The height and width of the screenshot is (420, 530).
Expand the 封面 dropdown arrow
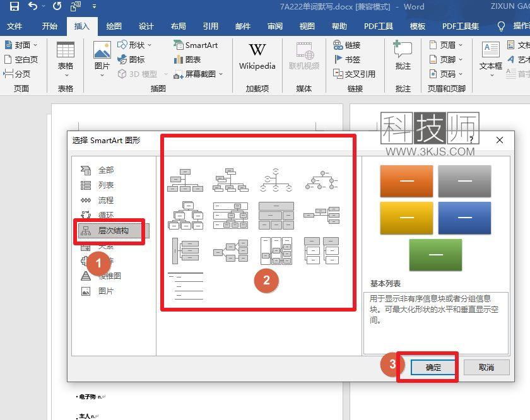[35, 45]
